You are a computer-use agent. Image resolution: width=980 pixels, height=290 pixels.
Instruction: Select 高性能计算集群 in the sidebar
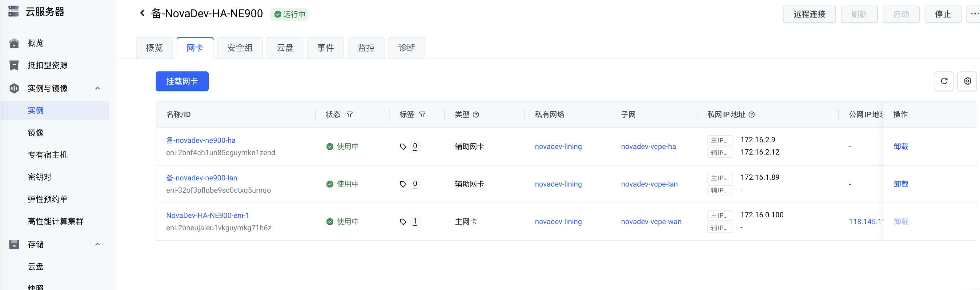click(55, 221)
